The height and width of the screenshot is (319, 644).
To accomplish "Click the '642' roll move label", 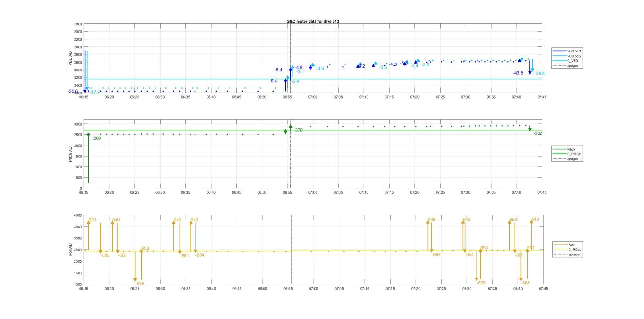I will click(x=467, y=220).
